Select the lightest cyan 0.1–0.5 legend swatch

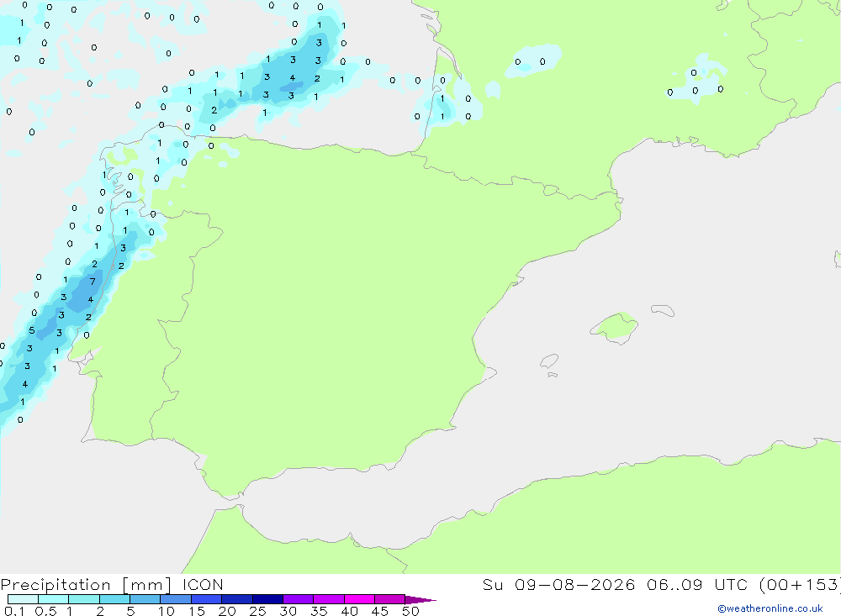[x=23, y=599]
